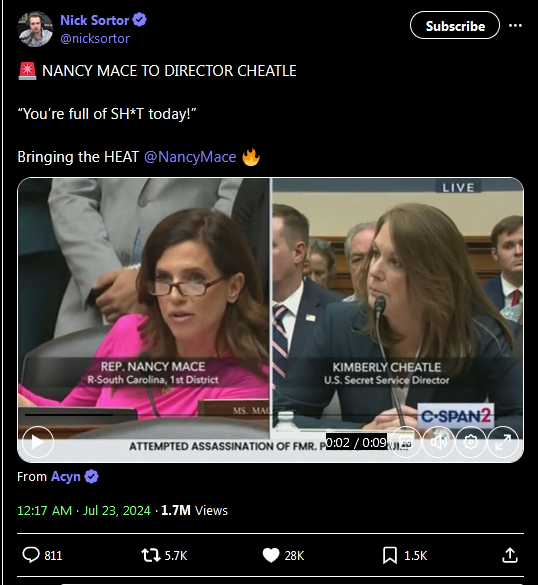Image resolution: width=538 pixels, height=585 pixels.
Task: Open the reply comment icon
Action: 31,555
